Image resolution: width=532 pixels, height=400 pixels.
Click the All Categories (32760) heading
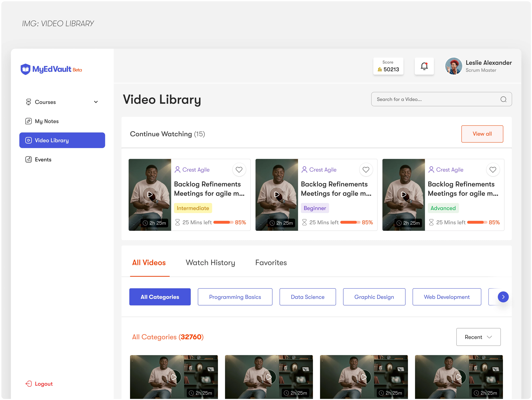(168, 337)
